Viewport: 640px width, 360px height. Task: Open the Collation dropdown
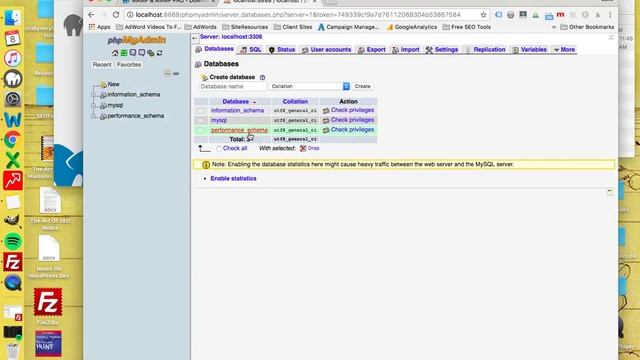click(x=309, y=86)
